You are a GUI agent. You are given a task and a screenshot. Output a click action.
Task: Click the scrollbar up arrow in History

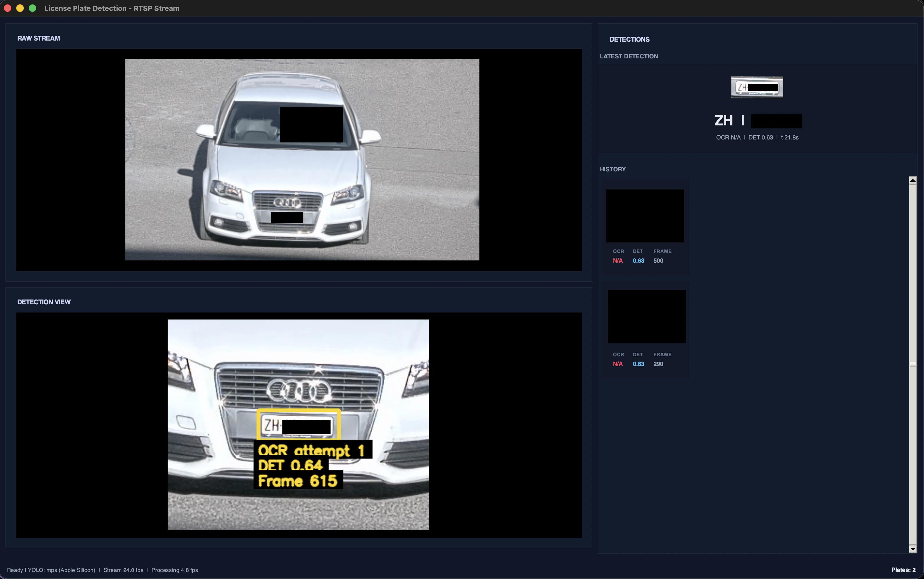[913, 180]
